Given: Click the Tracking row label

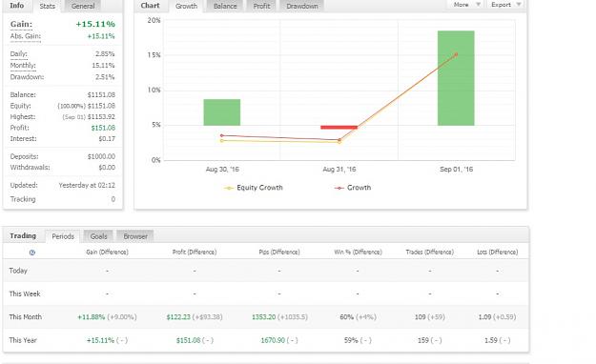Looking at the screenshot, I should (x=23, y=199).
